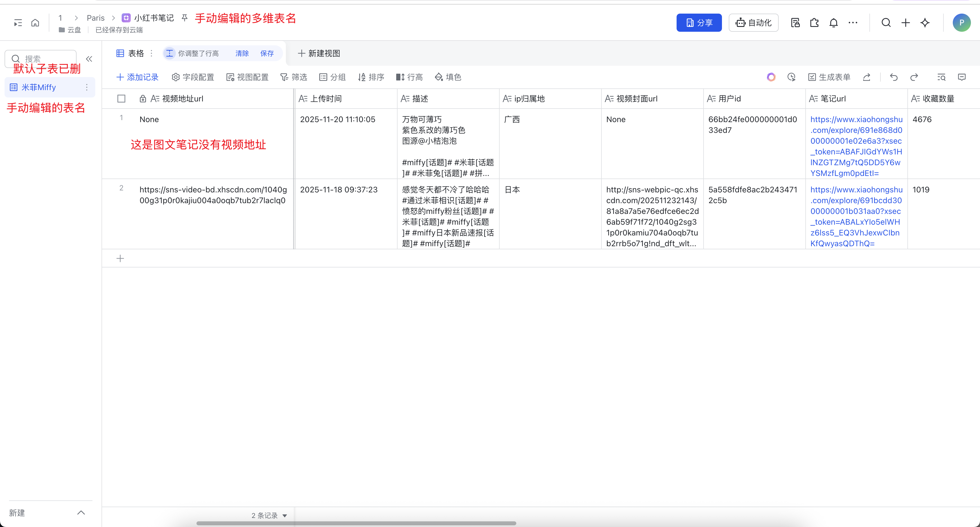Pin the 小红书笔记 document

point(185,18)
